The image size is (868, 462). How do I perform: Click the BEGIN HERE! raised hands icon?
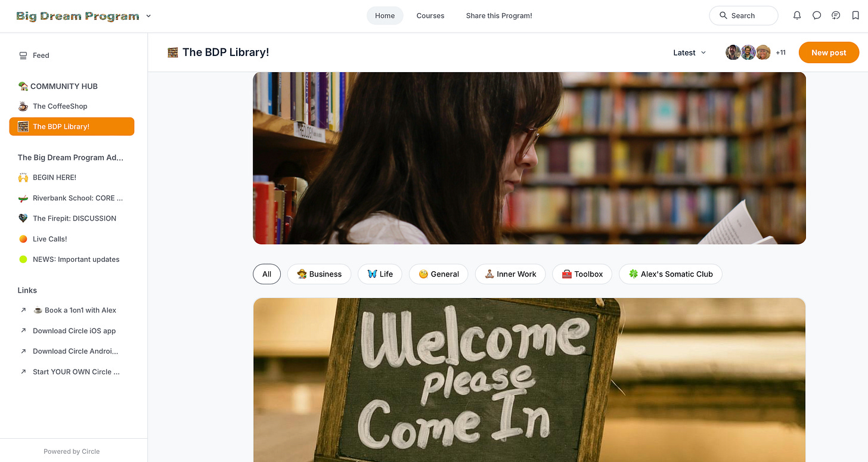[23, 178]
